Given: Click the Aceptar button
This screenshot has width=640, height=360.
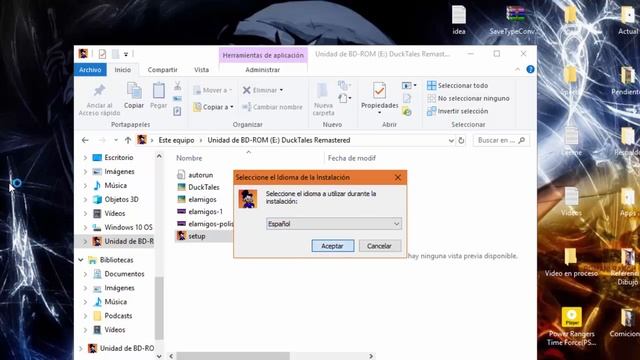Looking at the screenshot, I should [333, 246].
